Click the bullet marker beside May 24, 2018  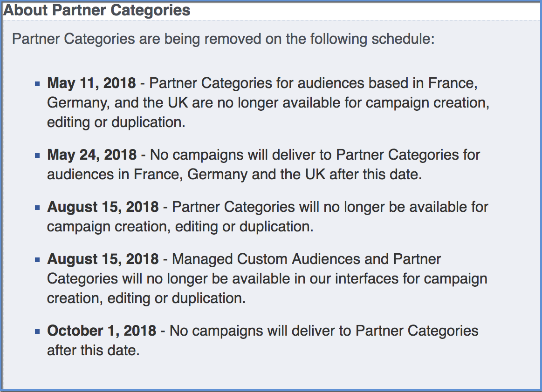37,155
